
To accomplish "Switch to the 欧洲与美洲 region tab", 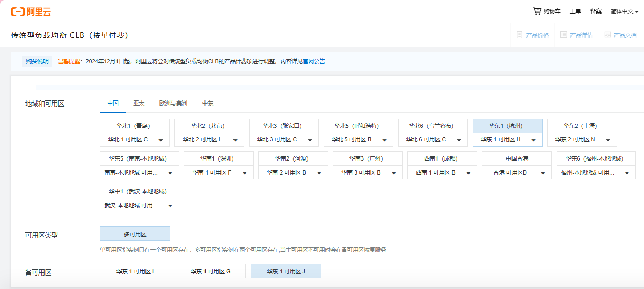I will (x=173, y=103).
